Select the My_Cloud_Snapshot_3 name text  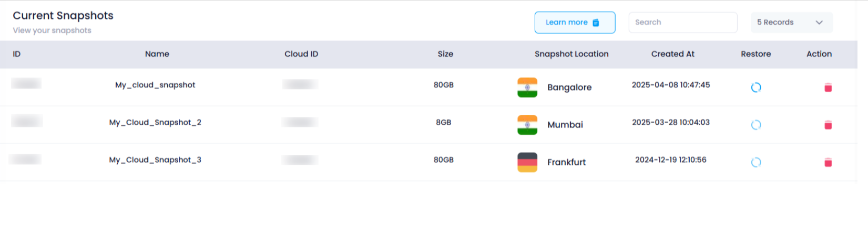coord(155,160)
